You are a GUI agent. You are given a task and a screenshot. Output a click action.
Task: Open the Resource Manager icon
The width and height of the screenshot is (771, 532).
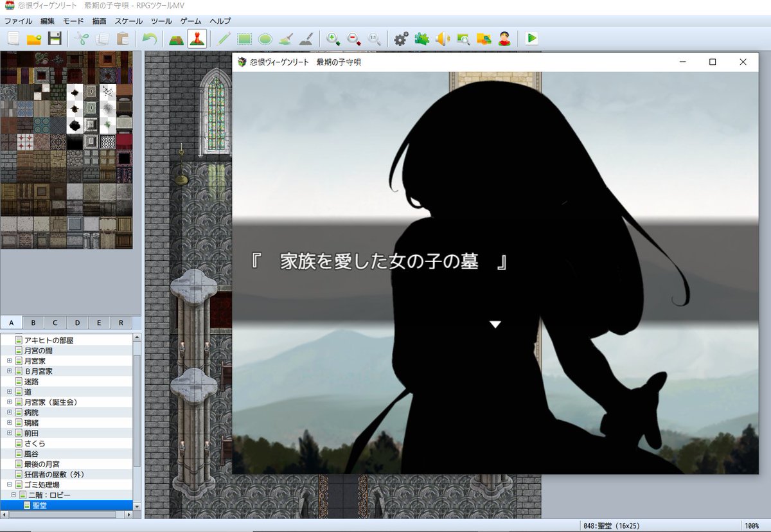(x=484, y=39)
